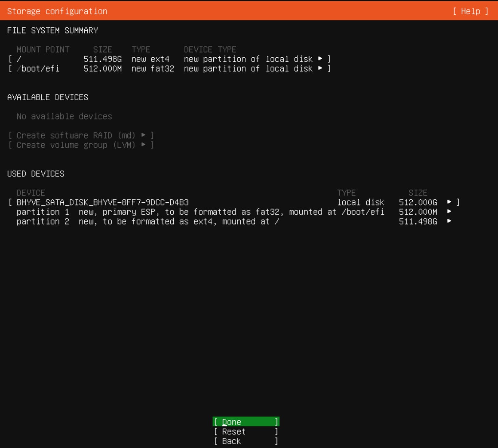This screenshot has width=498, height=448.
Task: Select partition 2 ext4 row
Action: click(x=234, y=221)
